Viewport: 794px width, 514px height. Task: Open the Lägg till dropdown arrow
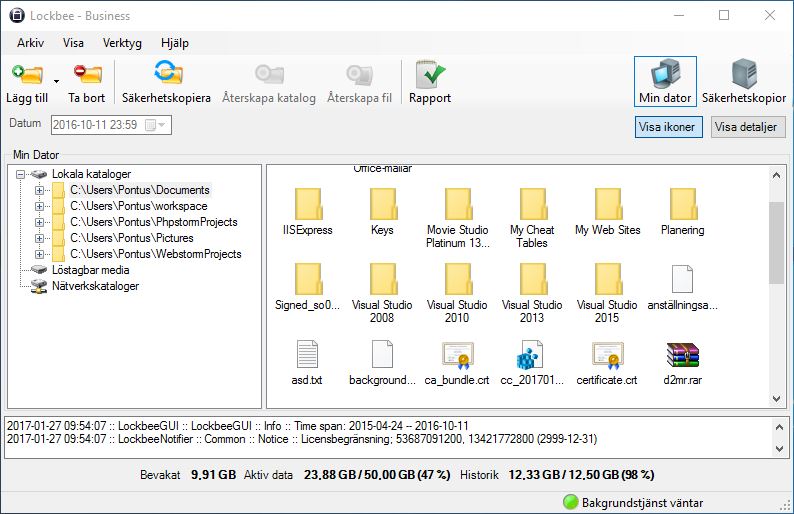[x=56, y=81]
